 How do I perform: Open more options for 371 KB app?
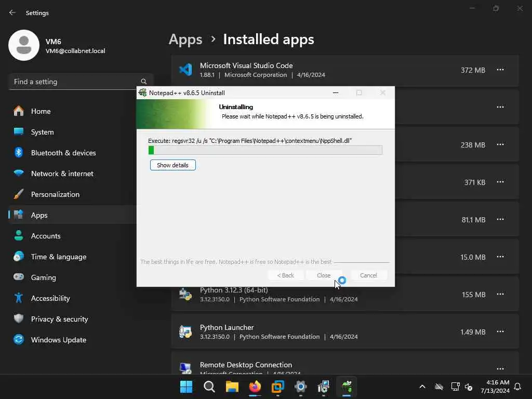(x=500, y=182)
